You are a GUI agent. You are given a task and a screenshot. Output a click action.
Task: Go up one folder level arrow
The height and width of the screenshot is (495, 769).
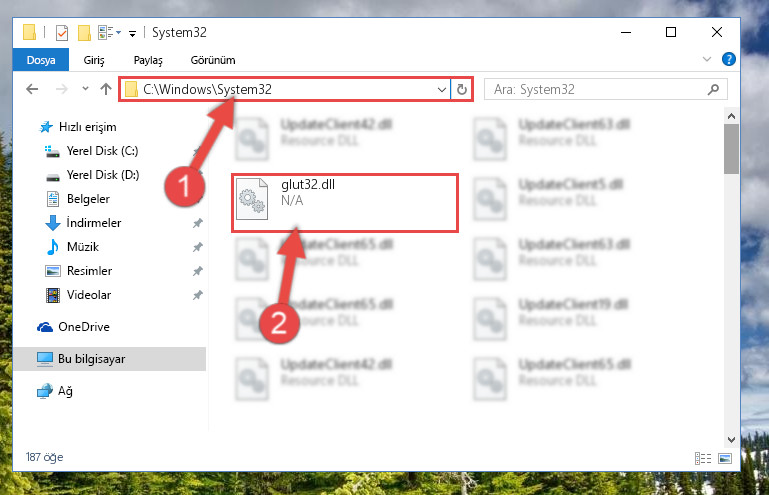click(x=106, y=89)
